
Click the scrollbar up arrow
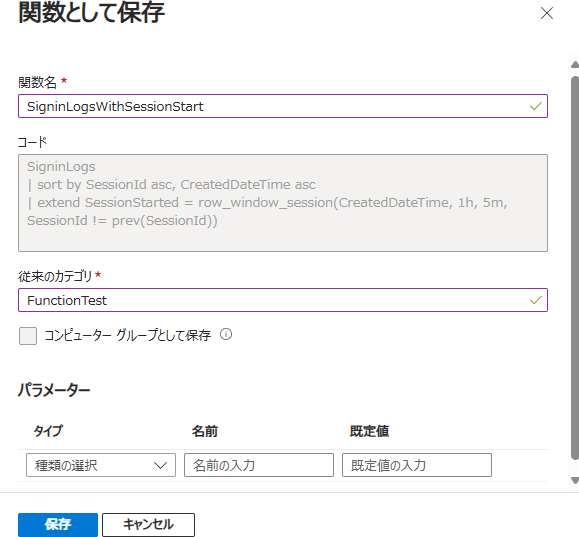(x=575, y=65)
